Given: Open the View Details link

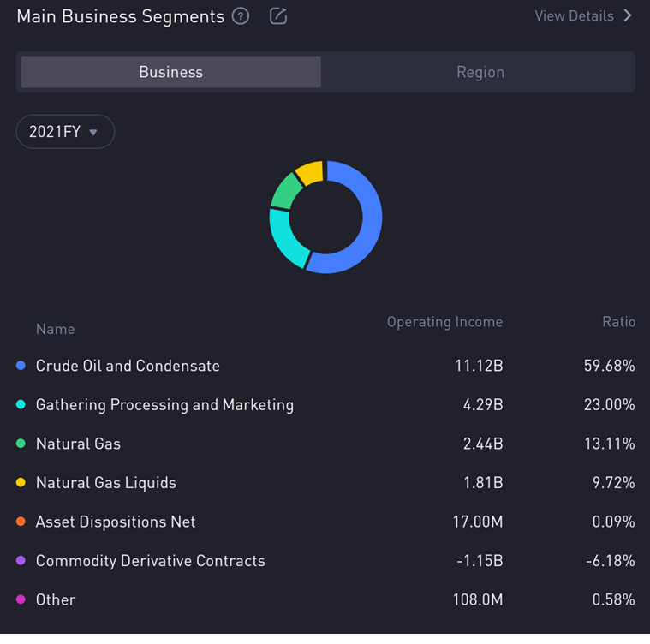Looking at the screenshot, I should click(x=575, y=15).
